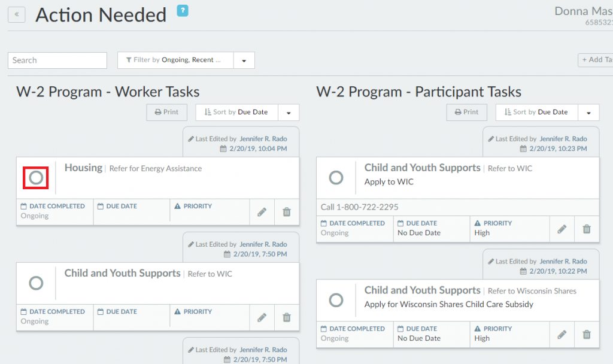Viewport: 613px width, 364px height.
Task: Click the Add Task button
Action: click(596, 60)
